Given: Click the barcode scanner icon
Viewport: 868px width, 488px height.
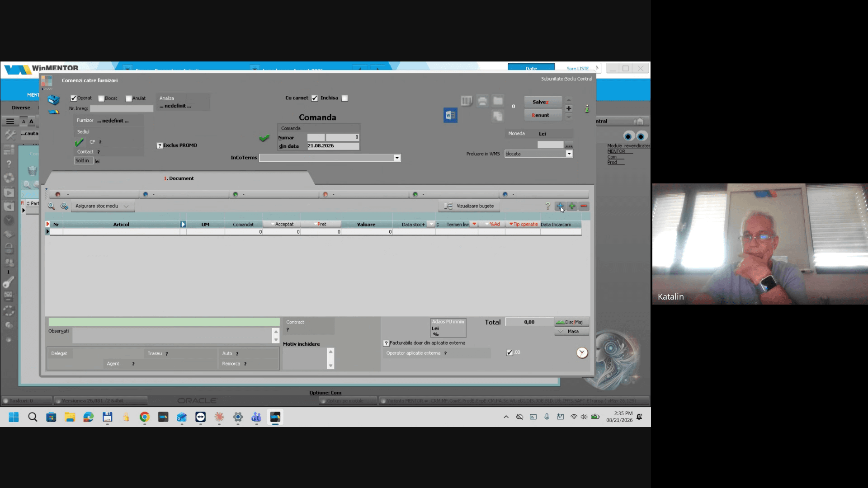Looking at the screenshot, I should click(467, 101).
